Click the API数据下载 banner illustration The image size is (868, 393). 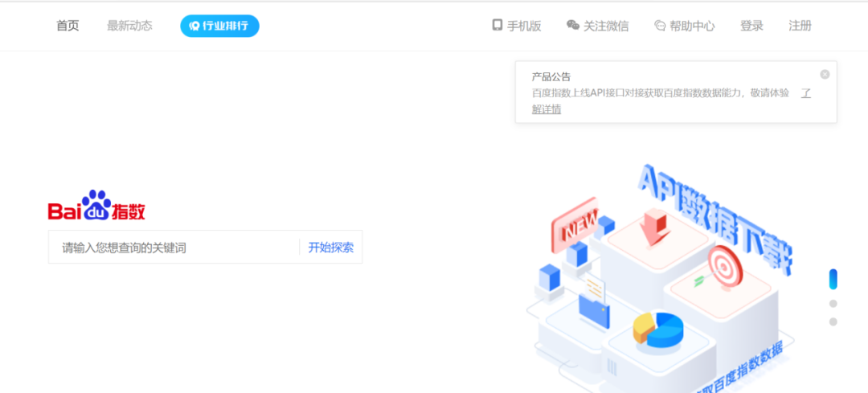coord(659,276)
